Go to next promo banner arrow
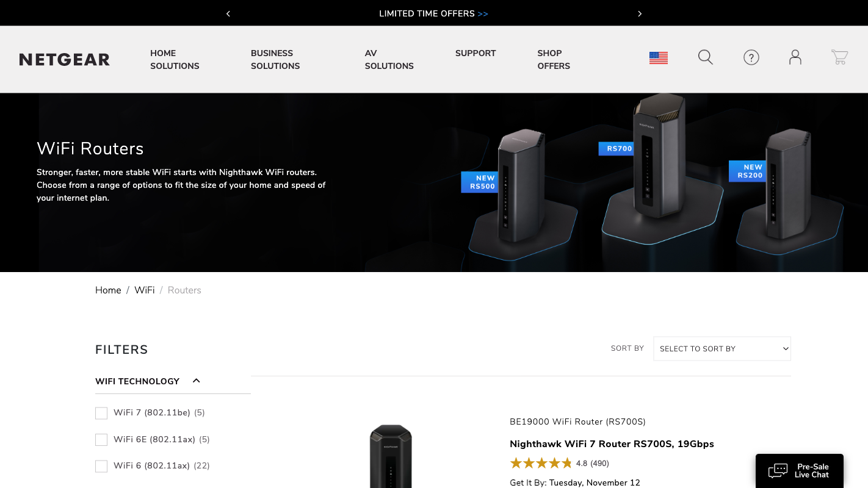Image resolution: width=868 pixels, height=488 pixels. tap(640, 13)
